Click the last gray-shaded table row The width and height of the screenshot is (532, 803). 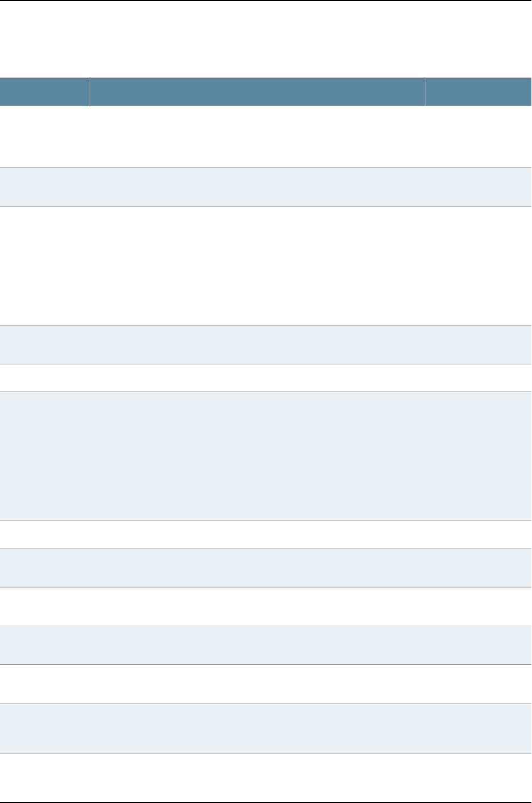tap(266, 729)
